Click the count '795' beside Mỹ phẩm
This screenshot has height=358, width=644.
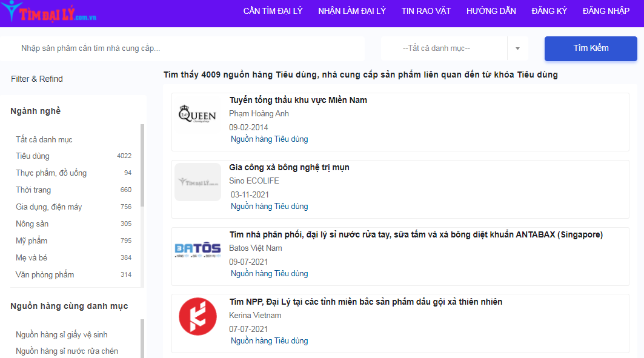click(x=126, y=240)
